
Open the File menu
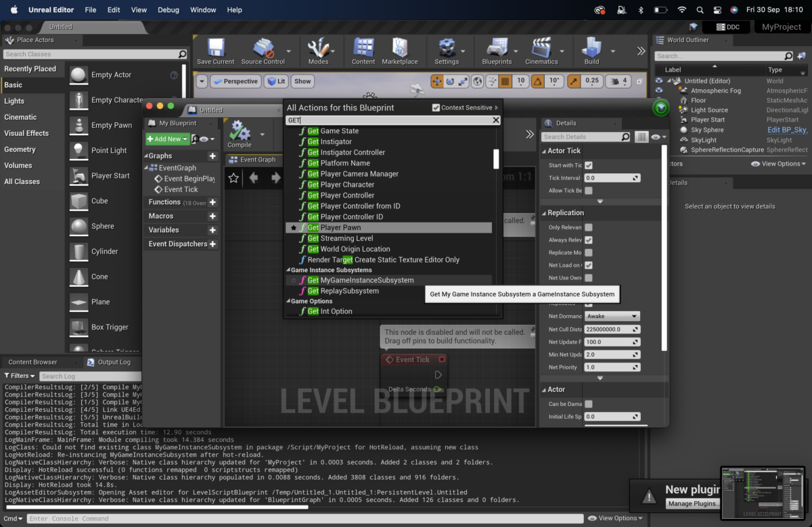91,10
